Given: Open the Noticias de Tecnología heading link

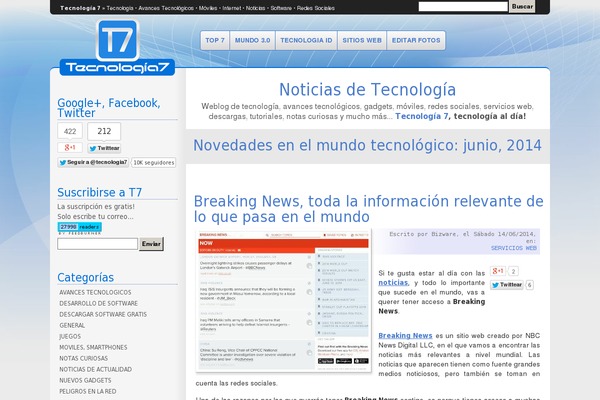Looking at the screenshot, I should [x=367, y=90].
